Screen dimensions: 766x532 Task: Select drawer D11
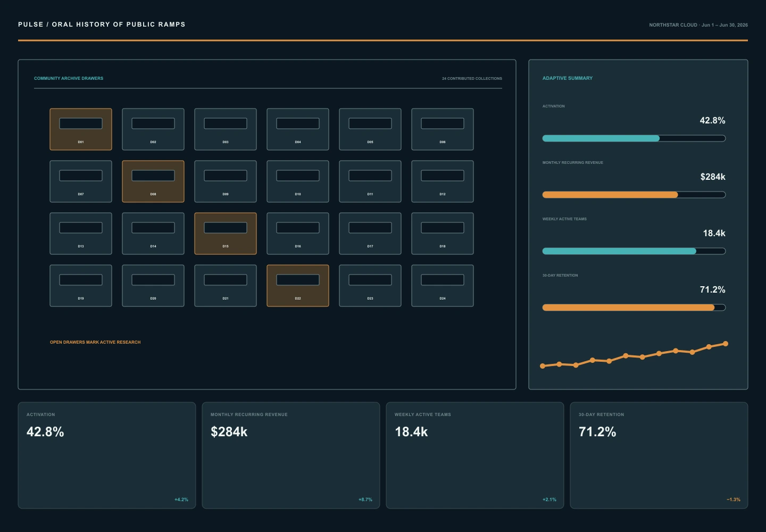(x=370, y=181)
